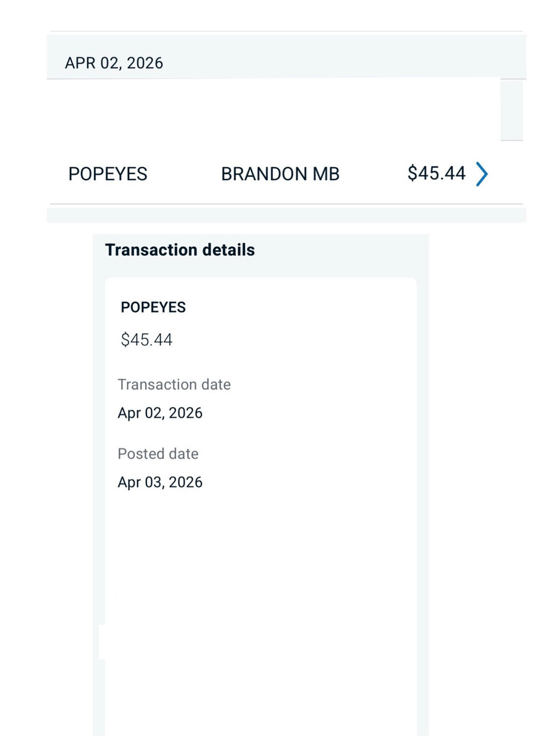Click empty space between POPEYES and BRANDON MB
Image resolution: width=560 pixels, height=741 pixels.
[x=184, y=174]
